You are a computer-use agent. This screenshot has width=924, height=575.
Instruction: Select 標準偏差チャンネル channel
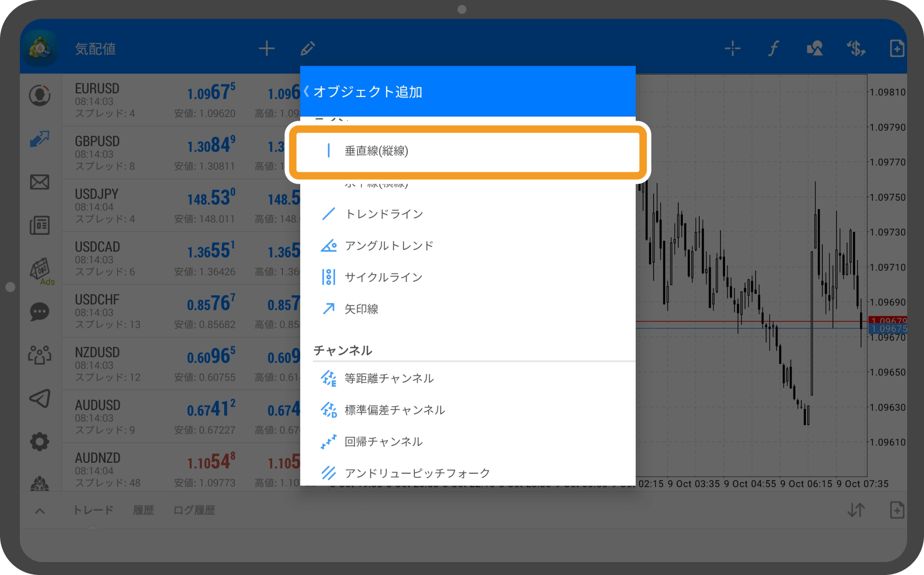pyautogui.click(x=467, y=410)
